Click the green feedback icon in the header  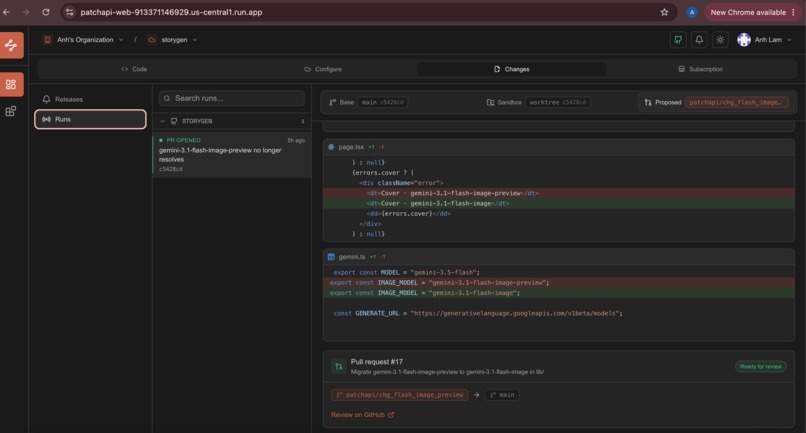(x=678, y=40)
